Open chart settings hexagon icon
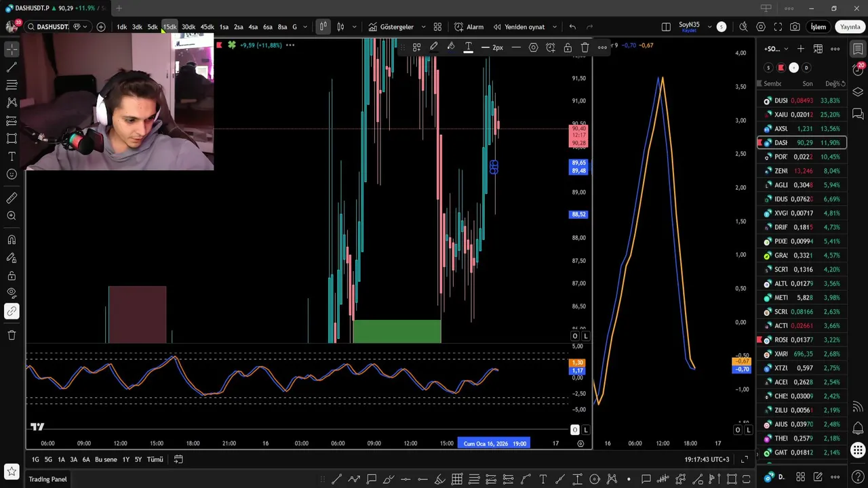Viewport: 868px width, 488px height. [x=761, y=27]
